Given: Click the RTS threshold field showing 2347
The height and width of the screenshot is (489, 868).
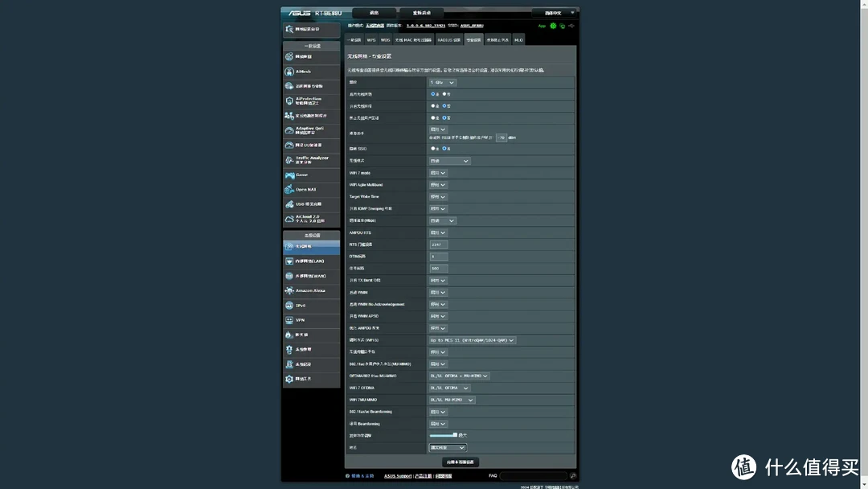Looking at the screenshot, I should (439, 244).
